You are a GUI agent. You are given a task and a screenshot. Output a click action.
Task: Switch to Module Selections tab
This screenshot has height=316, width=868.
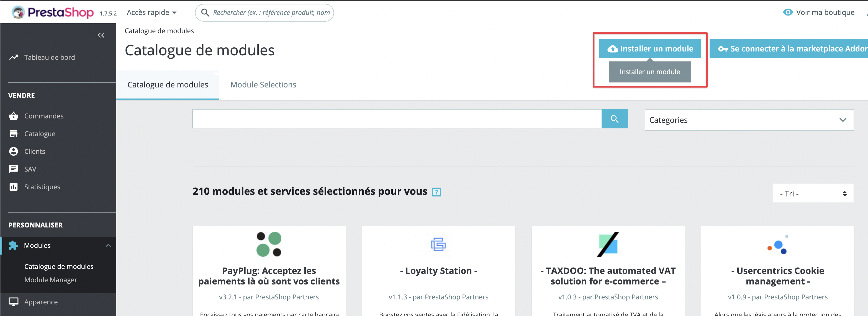coord(263,84)
